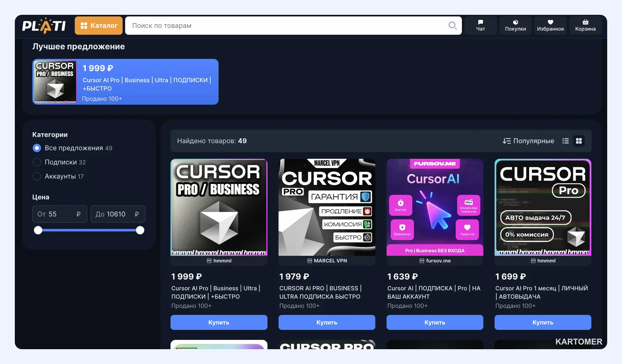
Task: Focus the До 10610 maximum price field
Action: pos(118,214)
